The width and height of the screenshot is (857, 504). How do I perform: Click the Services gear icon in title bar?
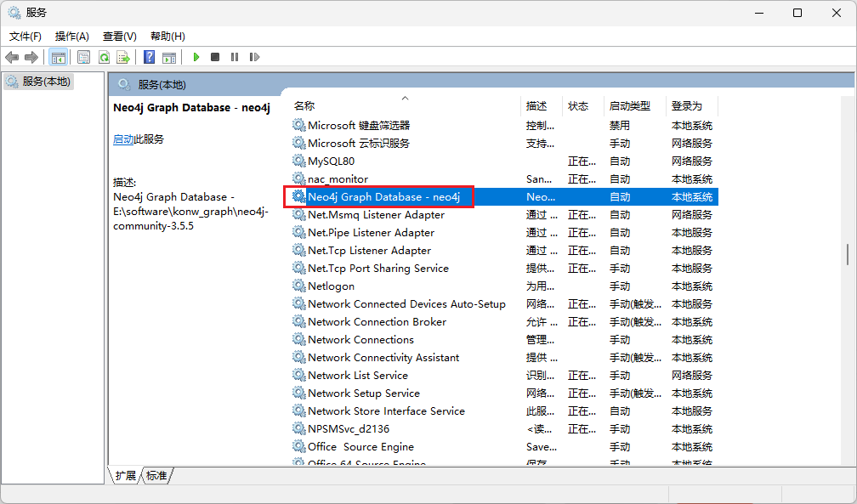[x=14, y=13]
